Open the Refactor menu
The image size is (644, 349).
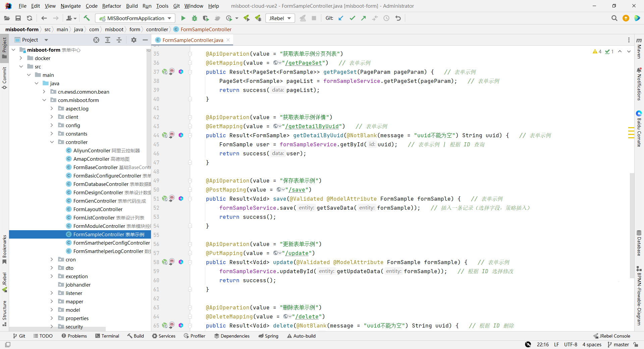pyautogui.click(x=112, y=6)
